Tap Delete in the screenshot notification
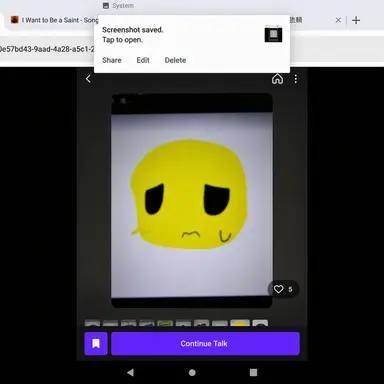 (x=175, y=60)
